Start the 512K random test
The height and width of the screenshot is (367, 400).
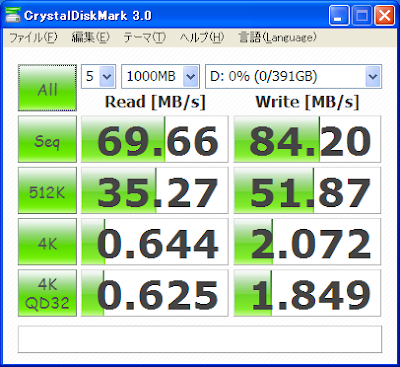[x=47, y=191]
